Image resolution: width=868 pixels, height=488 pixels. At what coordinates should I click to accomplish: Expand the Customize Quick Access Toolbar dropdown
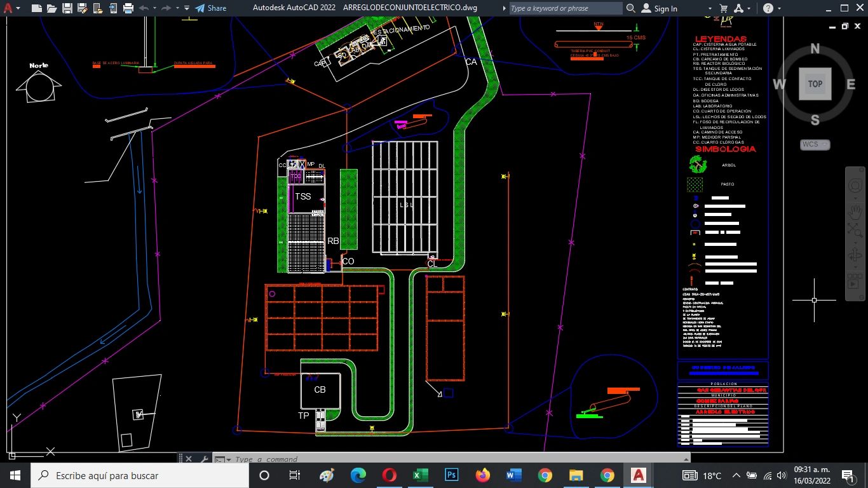coord(187,8)
